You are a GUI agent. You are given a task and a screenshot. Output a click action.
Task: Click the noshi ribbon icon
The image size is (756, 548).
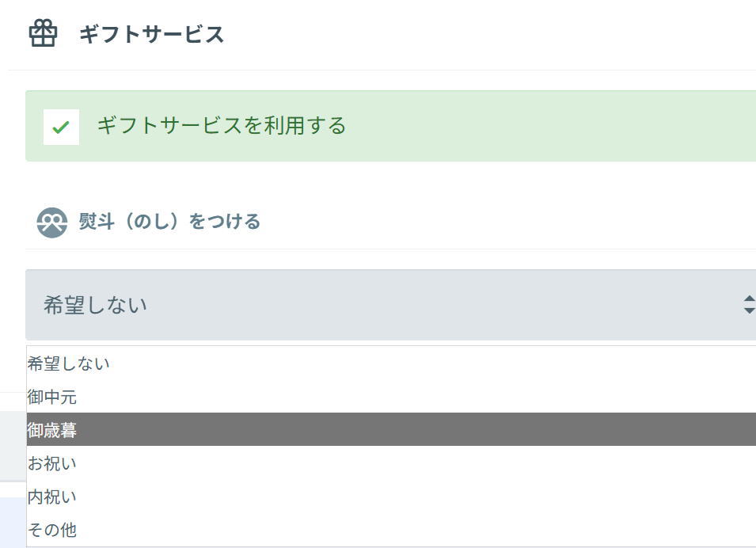pos(52,223)
